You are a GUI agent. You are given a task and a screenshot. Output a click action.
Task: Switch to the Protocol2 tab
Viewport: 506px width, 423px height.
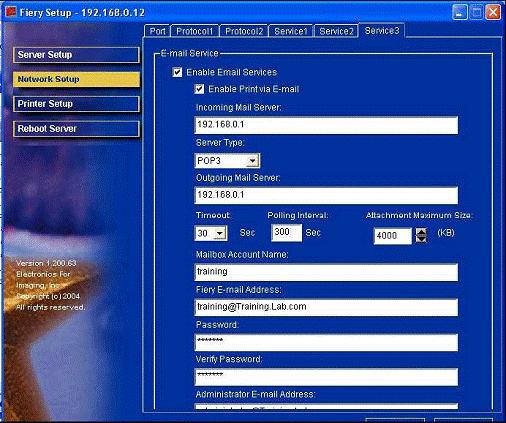coord(244,31)
